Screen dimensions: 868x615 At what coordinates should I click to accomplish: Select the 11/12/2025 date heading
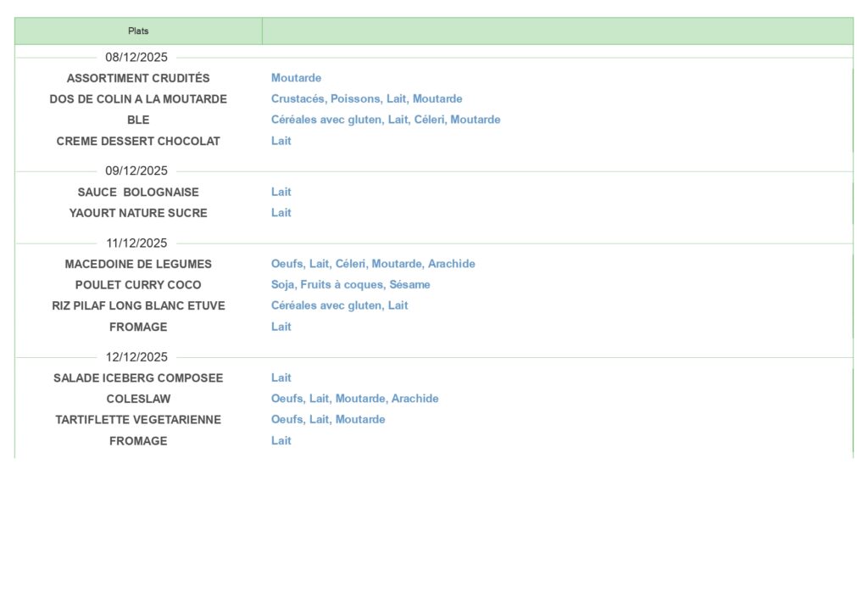(x=136, y=243)
